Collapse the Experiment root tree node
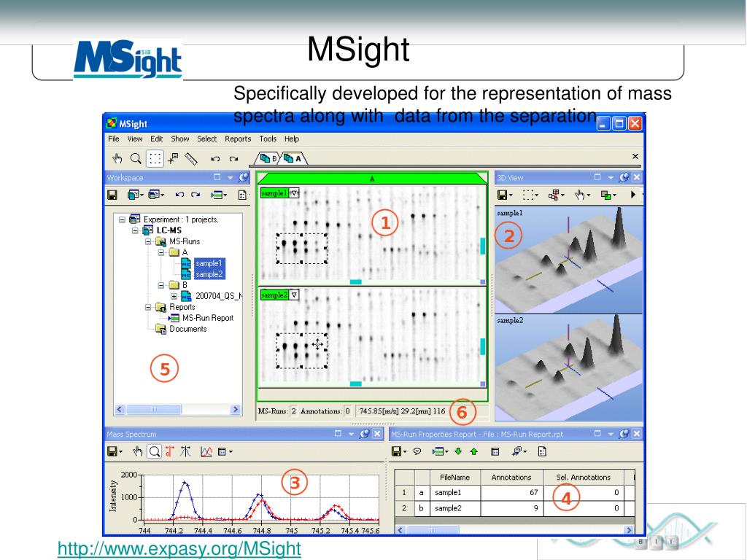This screenshot has width=747, height=560. tap(123, 219)
